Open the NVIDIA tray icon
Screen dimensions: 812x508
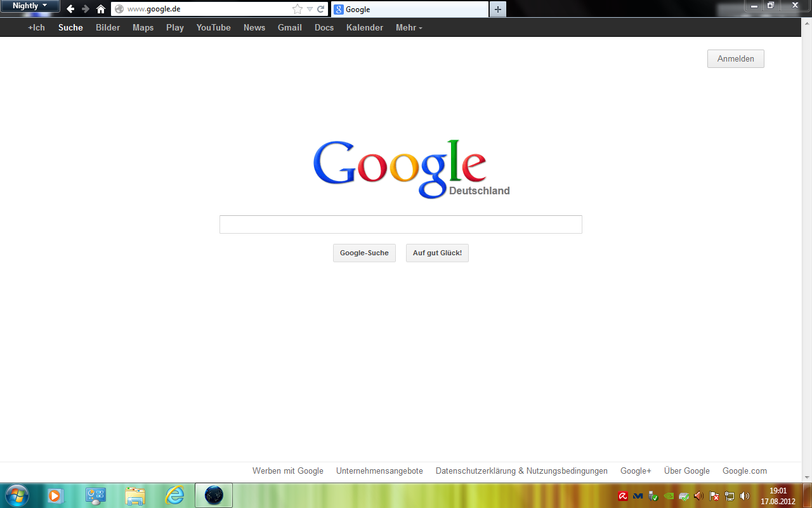coord(669,496)
